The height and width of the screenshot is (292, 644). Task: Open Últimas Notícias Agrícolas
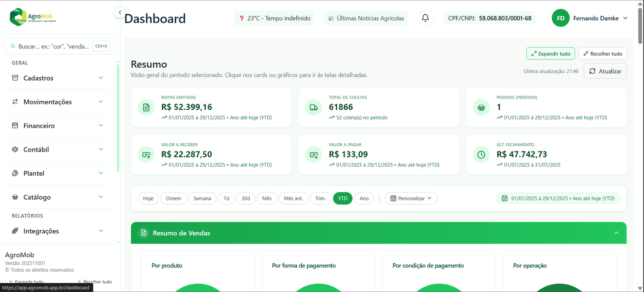(366, 18)
